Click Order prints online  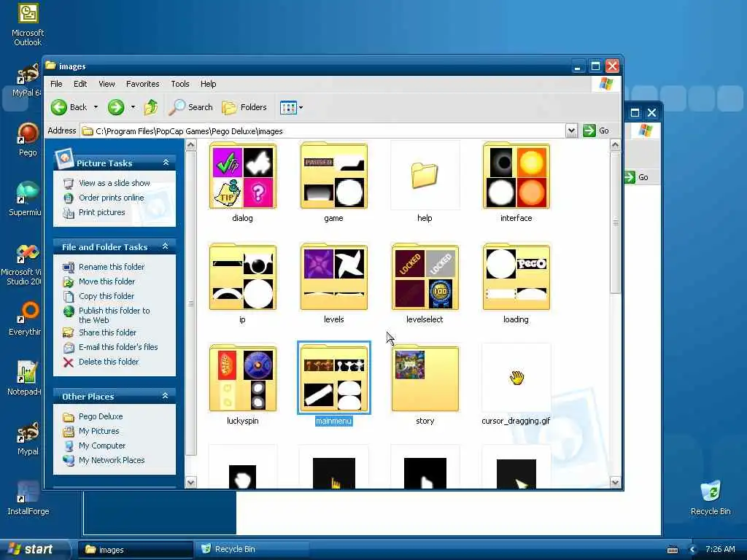112,198
